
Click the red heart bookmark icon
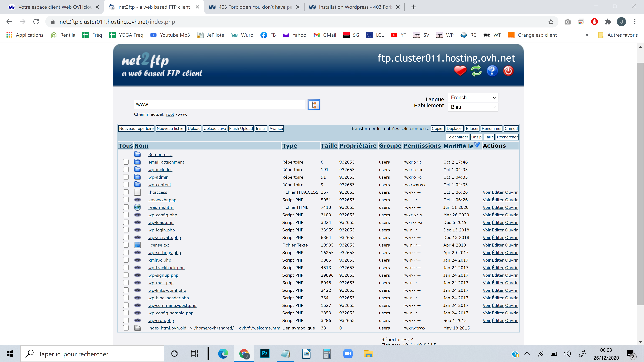460,71
